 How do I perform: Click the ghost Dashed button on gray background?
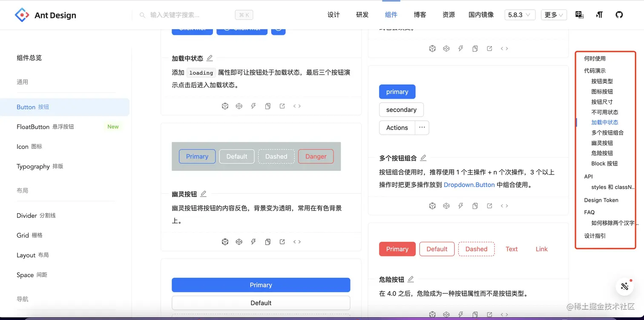coord(276,157)
